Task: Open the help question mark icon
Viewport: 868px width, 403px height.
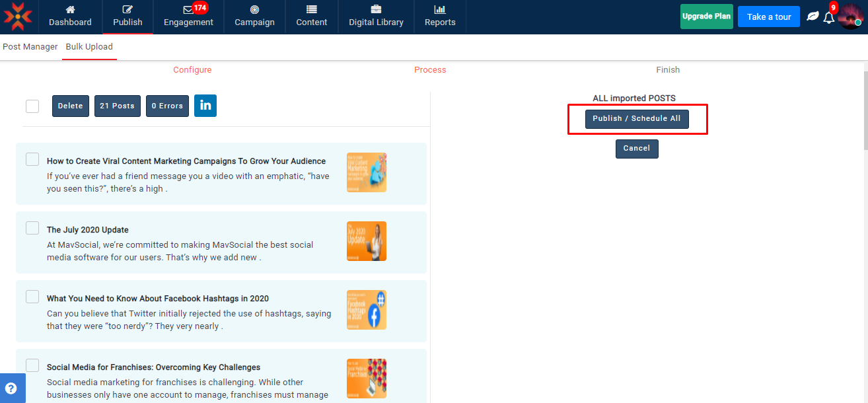Action: click(x=11, y=388)
